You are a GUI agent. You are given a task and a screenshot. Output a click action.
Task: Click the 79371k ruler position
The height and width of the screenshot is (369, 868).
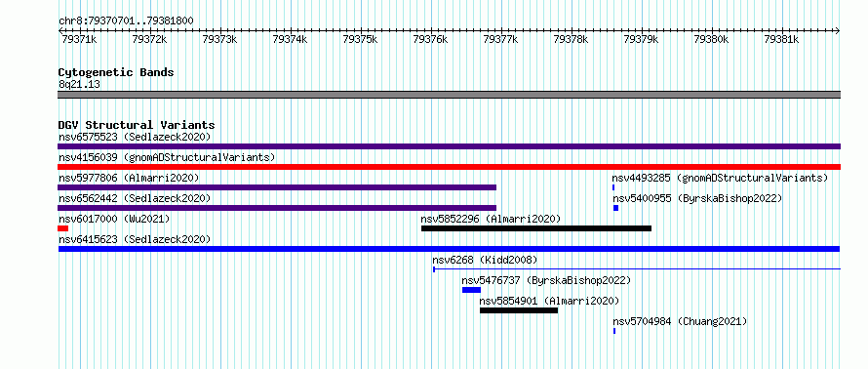[x=79, y=39]
